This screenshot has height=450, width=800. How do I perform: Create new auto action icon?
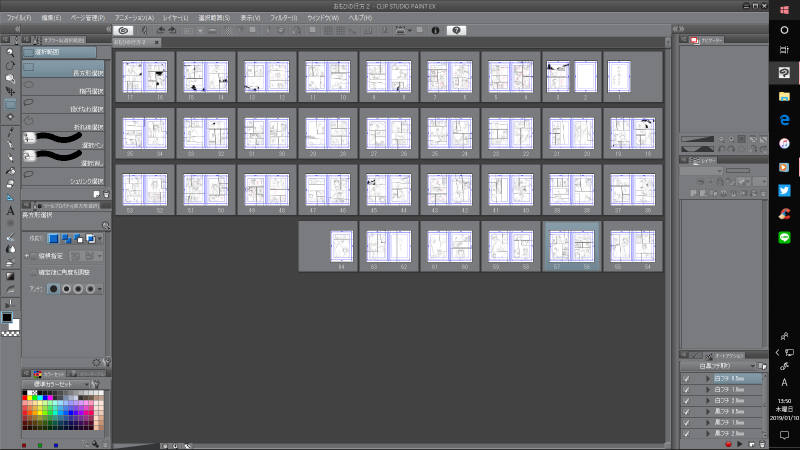click(x=751, y=444)
